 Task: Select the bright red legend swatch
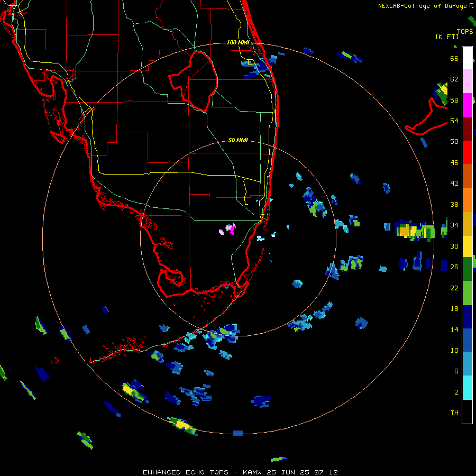467,152
